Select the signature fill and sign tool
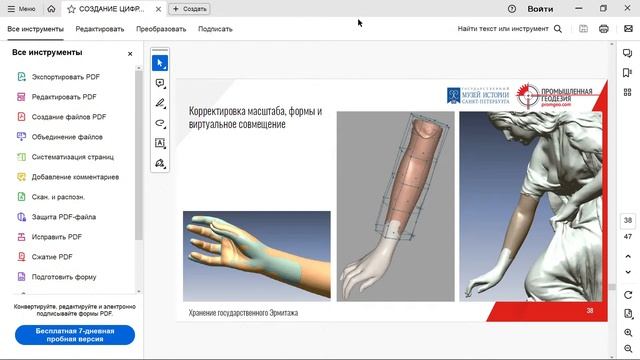The height and width of the screenshot is (360, 640). (x=160, y=163)
